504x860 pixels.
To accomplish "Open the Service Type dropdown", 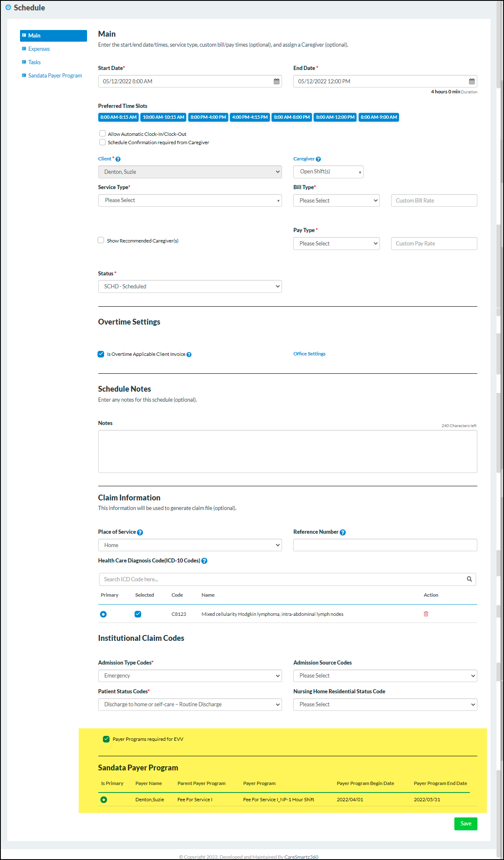I will click(x=190, y=200).
